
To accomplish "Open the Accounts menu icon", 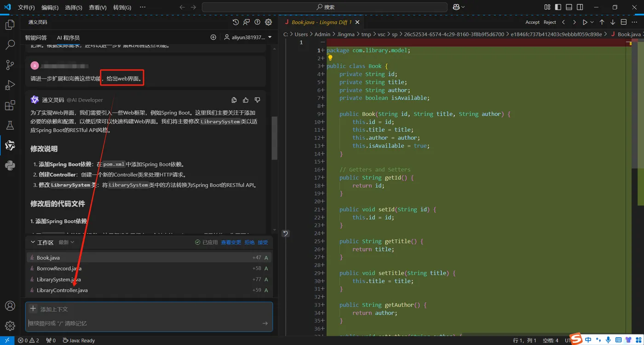I will point(10,306).
